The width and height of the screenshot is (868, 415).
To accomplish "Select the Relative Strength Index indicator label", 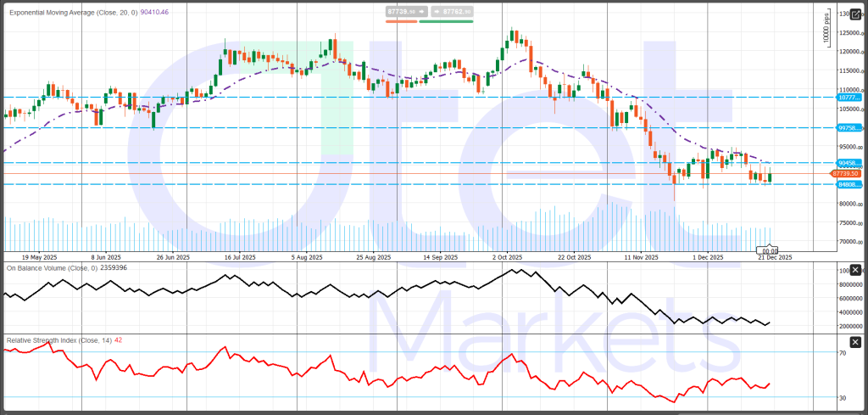I will [x=64, y=339].
